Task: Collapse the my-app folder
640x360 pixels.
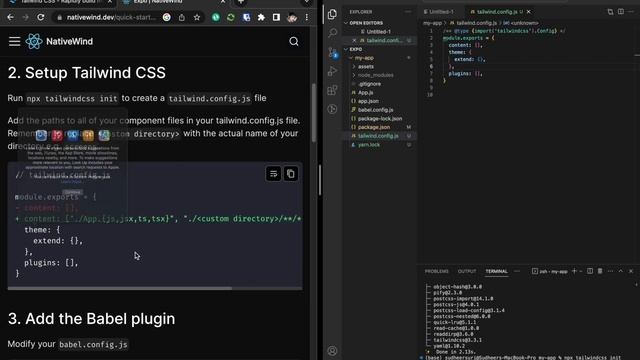Action: [x=364, y=58]
